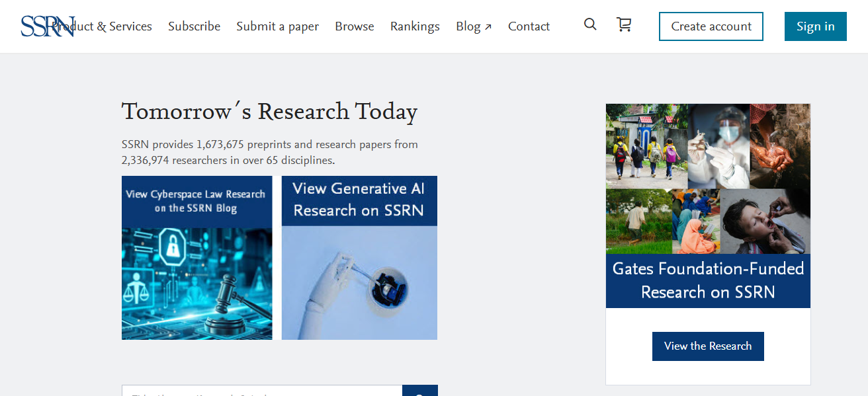Open Gates Foundation-Funded Research image
Image resolution: width=868 pixels, height=396 pixels.
tap(708, 206)
